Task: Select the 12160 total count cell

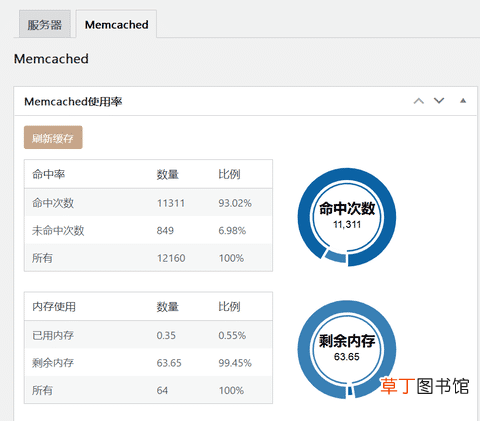Action: pyautogui.click(x=171, y=258)
